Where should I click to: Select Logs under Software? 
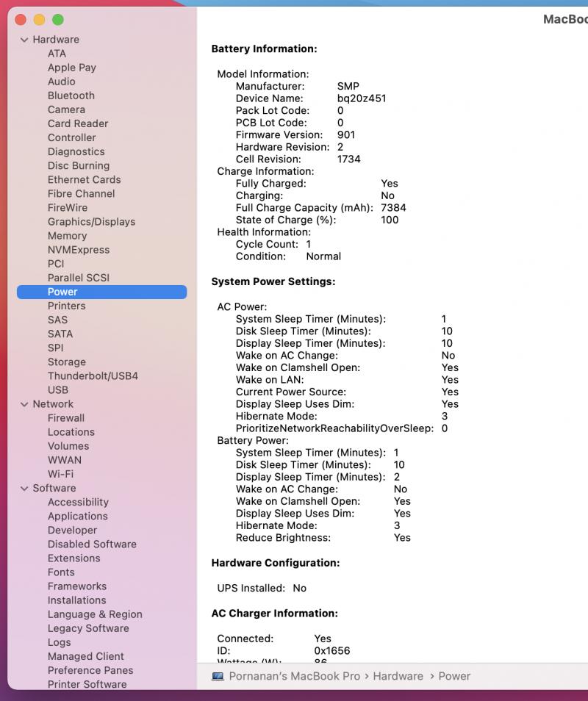point(60,642)
